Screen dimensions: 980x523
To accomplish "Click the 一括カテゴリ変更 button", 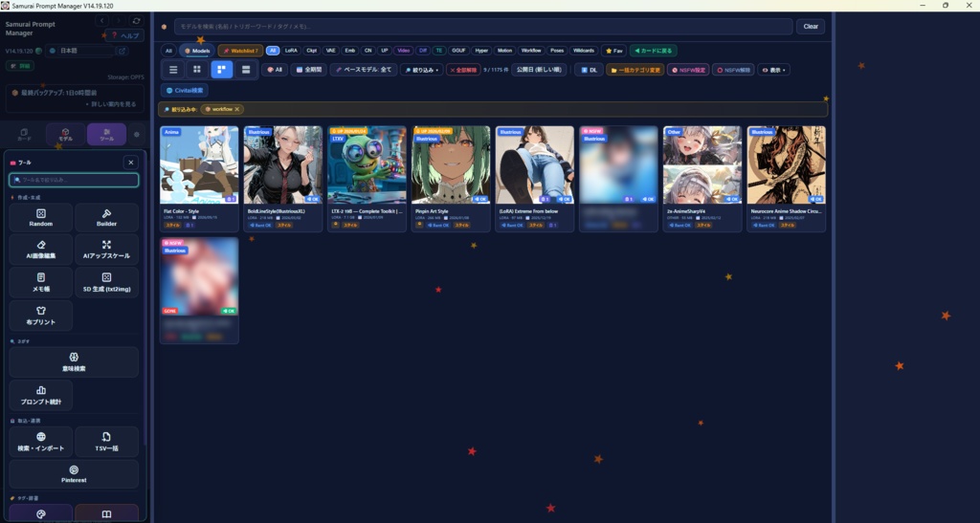I will (635, 70).
